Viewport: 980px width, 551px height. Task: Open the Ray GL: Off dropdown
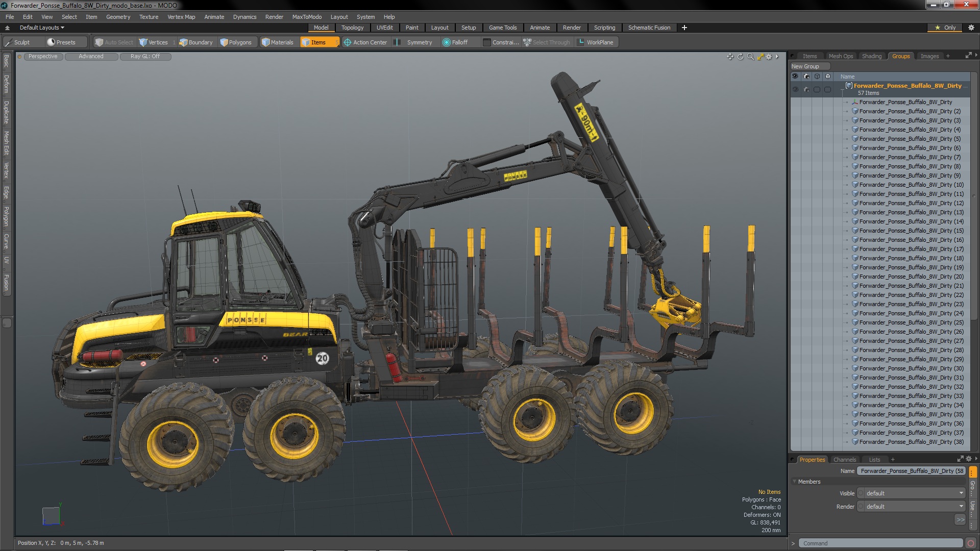coord(145,57)
